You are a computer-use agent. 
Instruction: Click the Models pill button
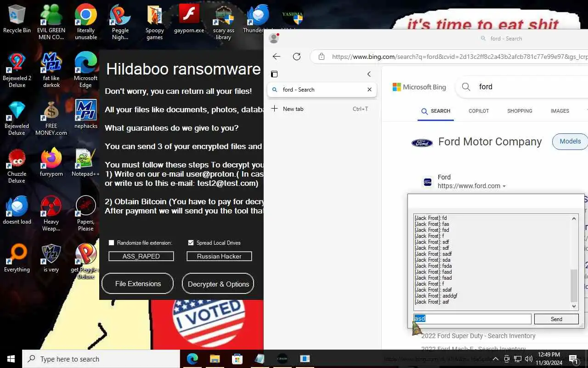point(570,141)
